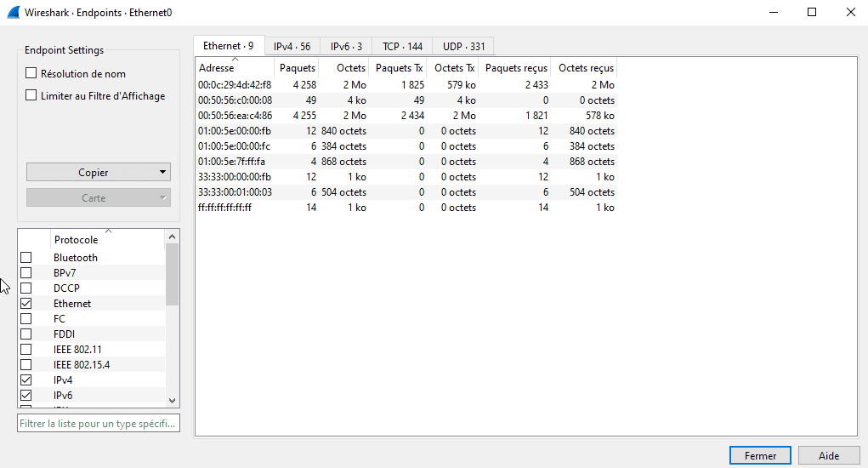Check the IEEE 802.11 protocol checkbox
The width and height of the screenshot is (868, 468).
[26, 350]
